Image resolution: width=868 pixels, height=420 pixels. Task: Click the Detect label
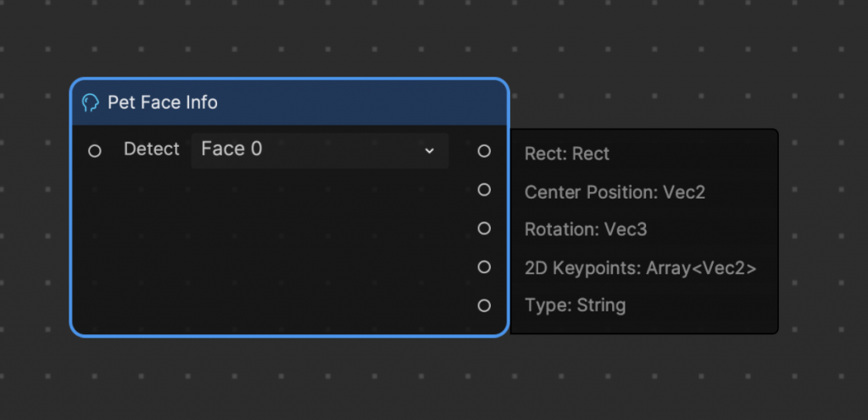tap(152, 149)
